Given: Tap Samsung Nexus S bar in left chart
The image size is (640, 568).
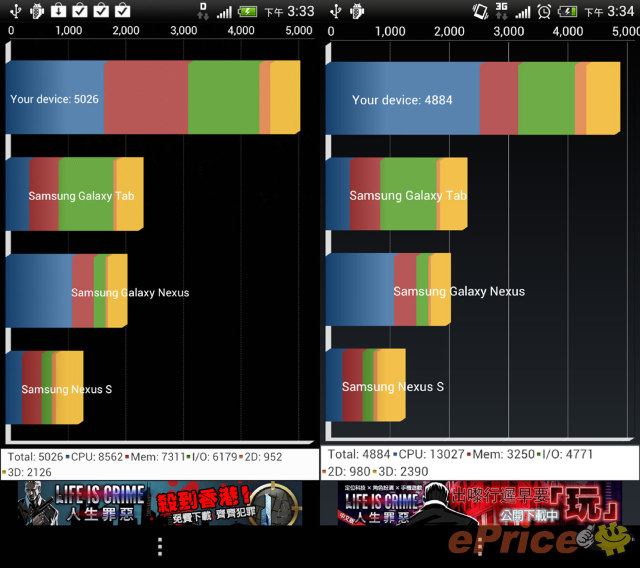Looking at the screenshot, I should (x=44, y=388).
